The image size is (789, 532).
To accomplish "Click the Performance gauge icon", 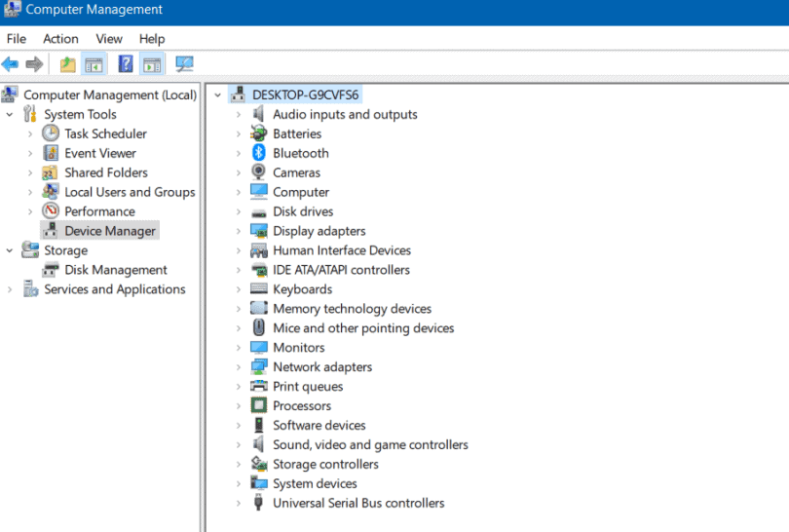I will point(51,210).
